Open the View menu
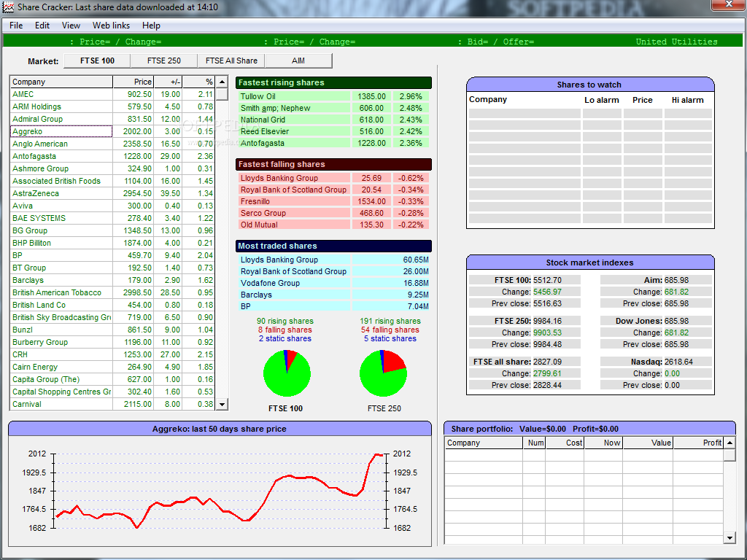747x560 pixels. 71,26
